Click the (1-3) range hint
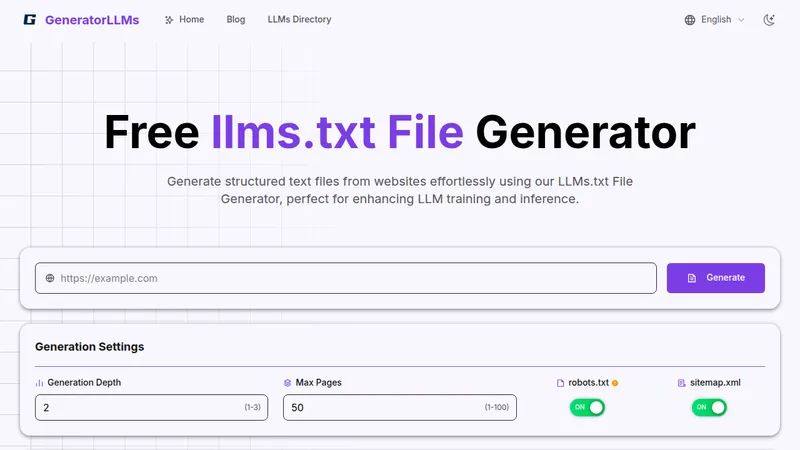Image resolution: width=800 pixels, height=450 pixels. [x=252, y=407]
